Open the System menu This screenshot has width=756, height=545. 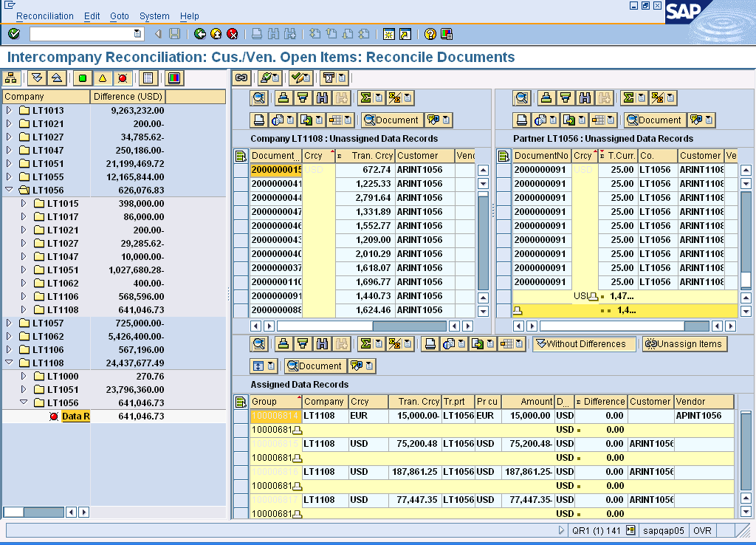click(x=154, y=16)
